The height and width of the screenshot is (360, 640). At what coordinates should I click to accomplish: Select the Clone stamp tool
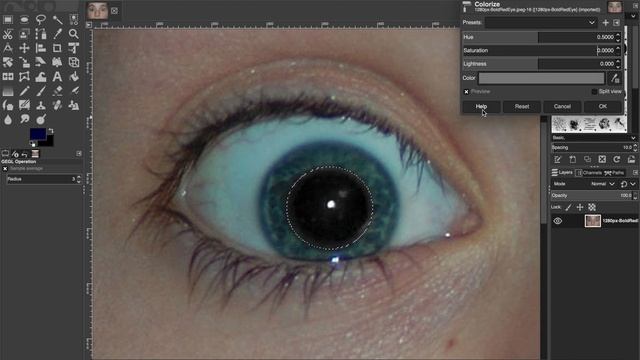[41, 105]
